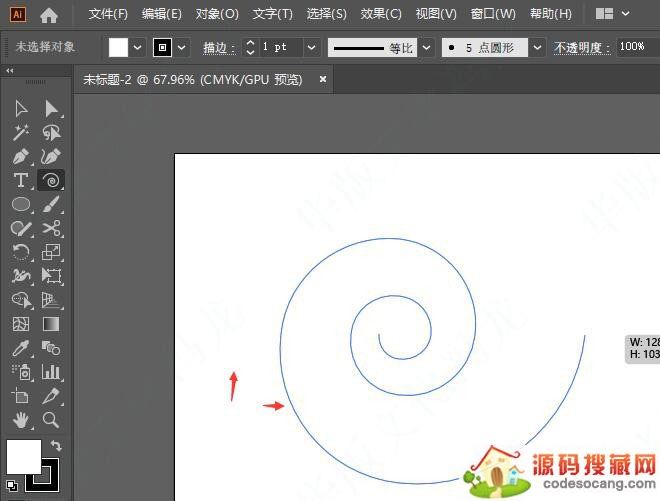Swap fill and stroke colors
660x501 pixels.
click(57, 446)
